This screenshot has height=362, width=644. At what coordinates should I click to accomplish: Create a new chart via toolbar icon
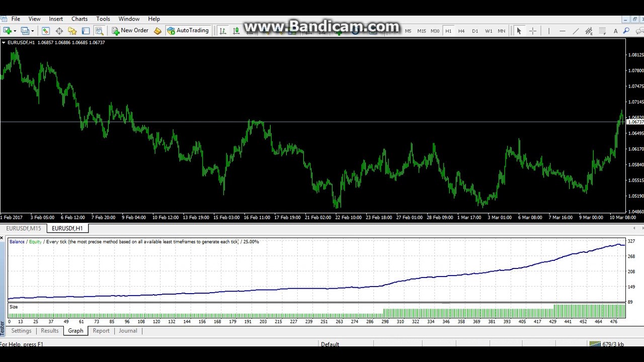(7, 31)
